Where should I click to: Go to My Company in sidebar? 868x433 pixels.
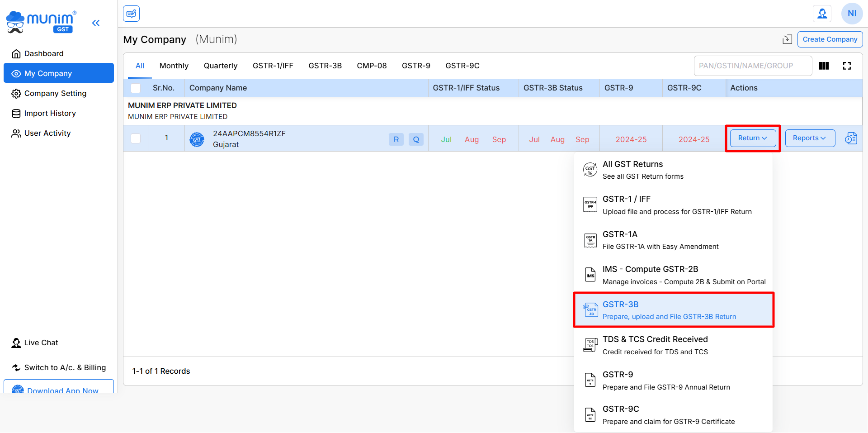coord(59,73)
